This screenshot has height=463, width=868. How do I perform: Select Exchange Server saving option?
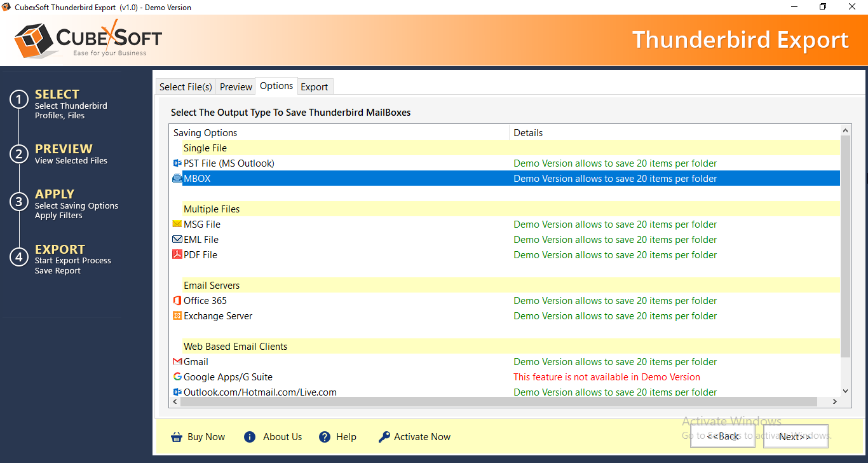[x=218, y=316]
